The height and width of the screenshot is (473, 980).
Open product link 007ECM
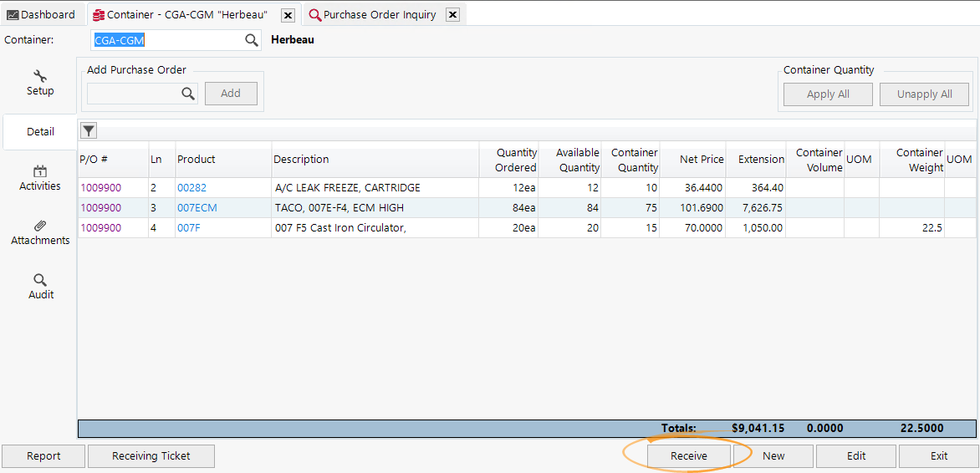click(x=197, y=208)
